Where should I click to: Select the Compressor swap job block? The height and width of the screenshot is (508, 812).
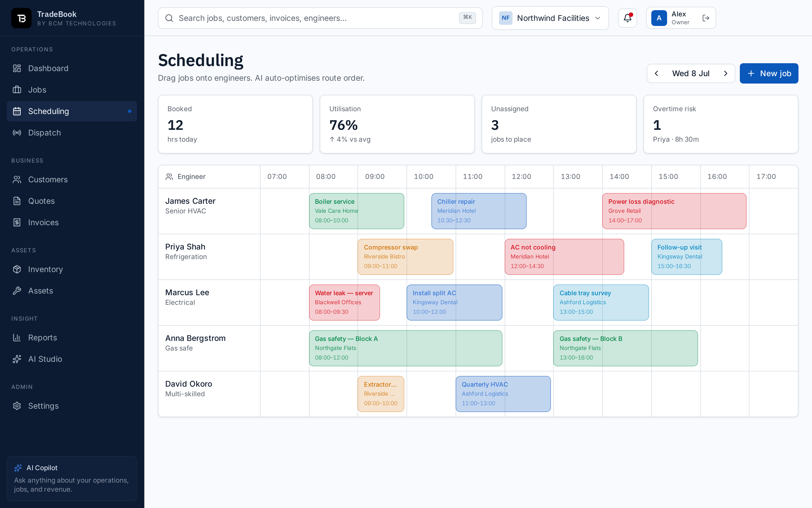405,257
